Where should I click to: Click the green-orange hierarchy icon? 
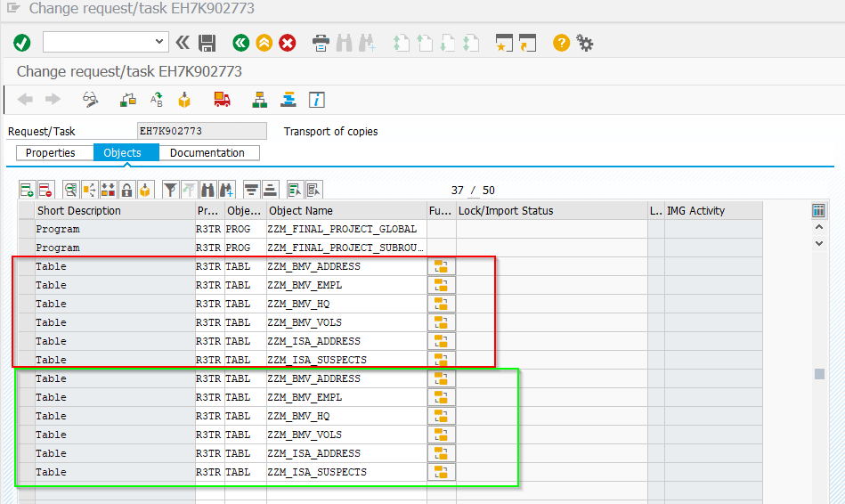tap(260, 100)
